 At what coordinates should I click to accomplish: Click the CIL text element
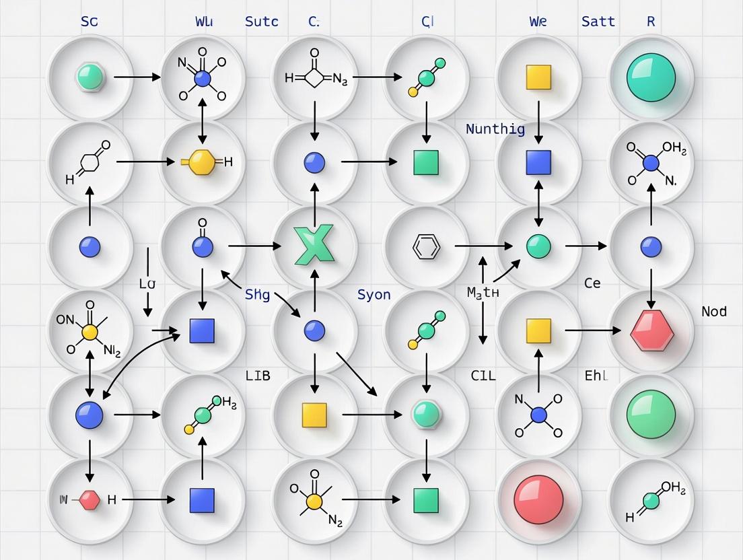(x=483, y=376)
